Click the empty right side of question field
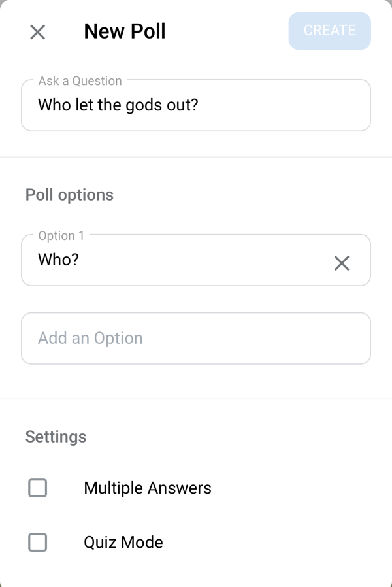This screenshot has width=392, height=587. point(294,105)
